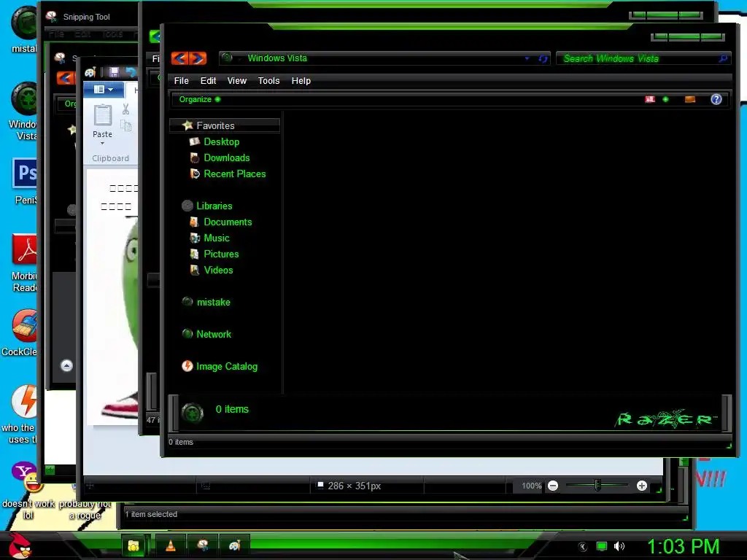Go forward in the Windows Vista explorer window
The height and width of the screenshot is (560, 747).
pyautogui.click(x=198, y=58)
